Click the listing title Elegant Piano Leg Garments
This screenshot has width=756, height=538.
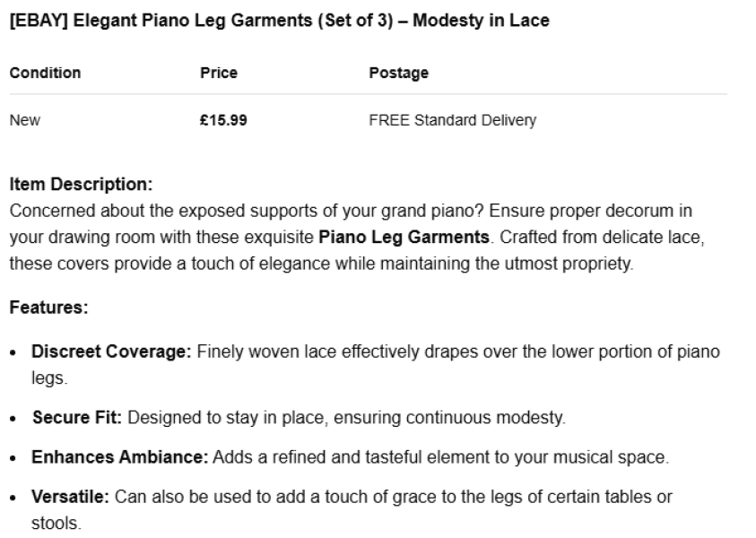193,21
